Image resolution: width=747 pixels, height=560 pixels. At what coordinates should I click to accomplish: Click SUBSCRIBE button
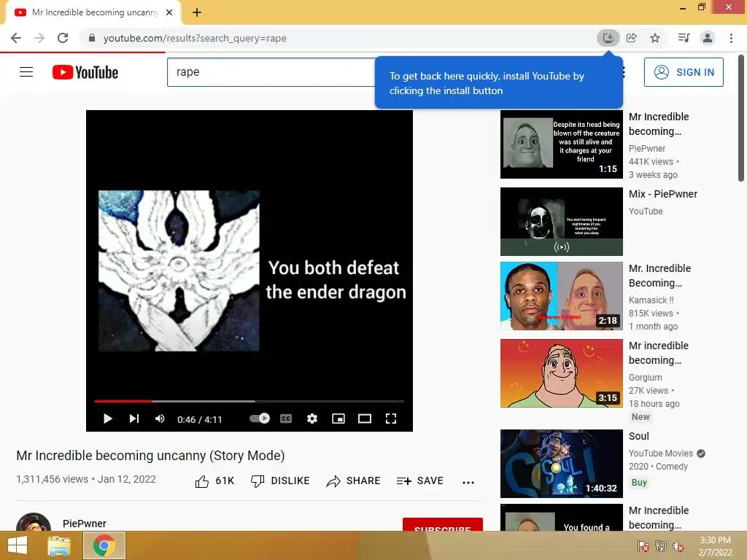tap(443, 524)
